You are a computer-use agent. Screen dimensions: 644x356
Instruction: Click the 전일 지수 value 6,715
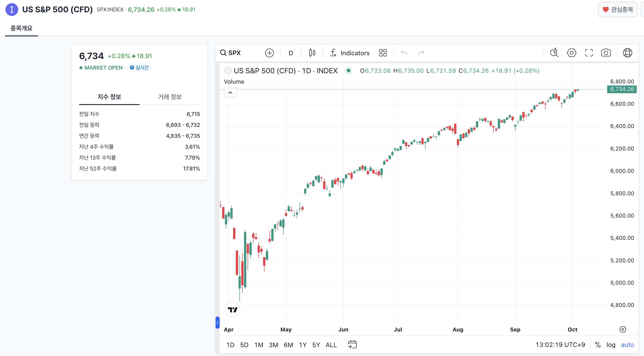(193, 114)
